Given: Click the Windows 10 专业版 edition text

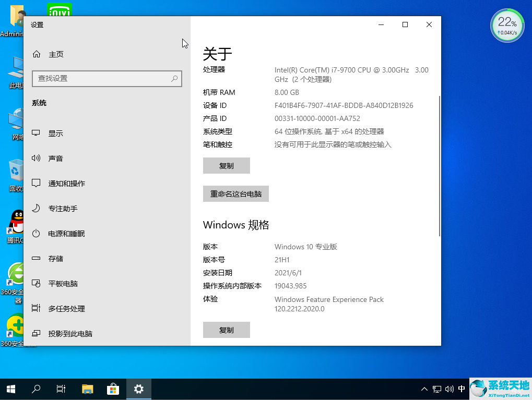Looking at the screenshot, I should [306, 247].
